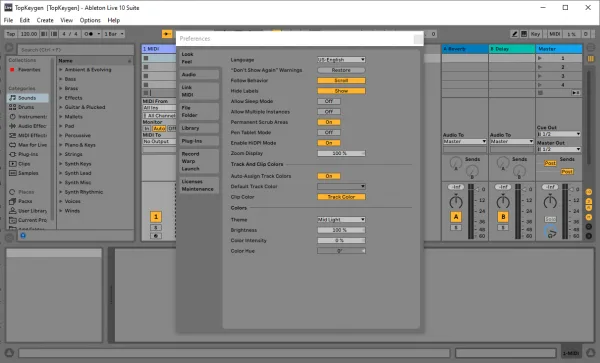Switch to the Audio preferences tab

tap(199, 75)
